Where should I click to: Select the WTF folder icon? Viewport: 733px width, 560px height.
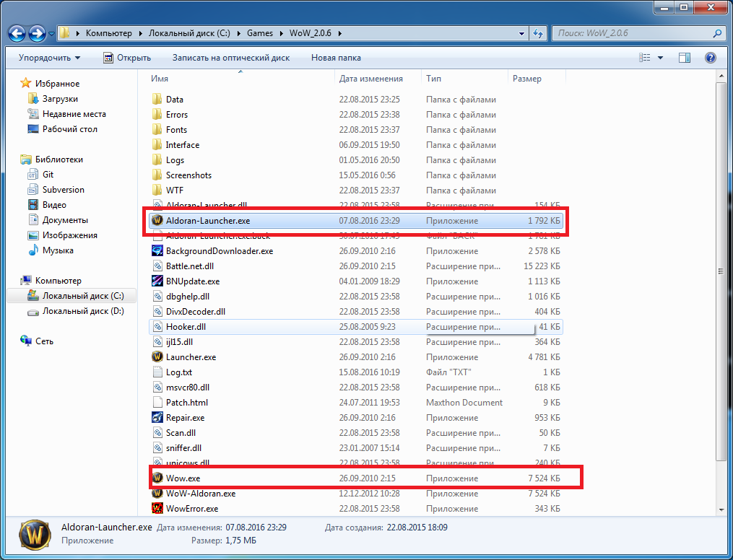(157, 190)
